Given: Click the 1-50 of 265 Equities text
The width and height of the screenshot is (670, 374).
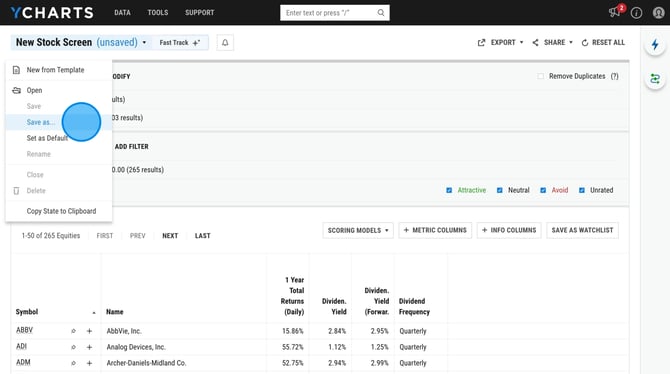Looking at the screenshot, I should pos(51,236).
